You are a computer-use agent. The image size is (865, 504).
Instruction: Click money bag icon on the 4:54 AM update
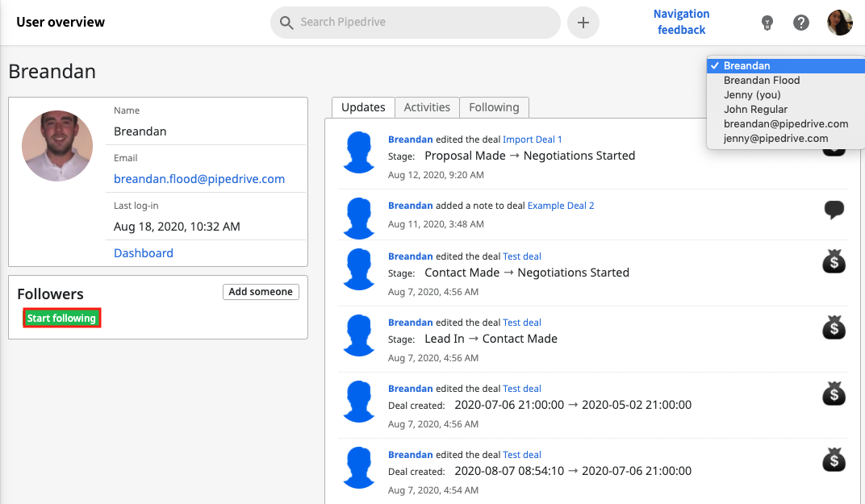[834, 460]
